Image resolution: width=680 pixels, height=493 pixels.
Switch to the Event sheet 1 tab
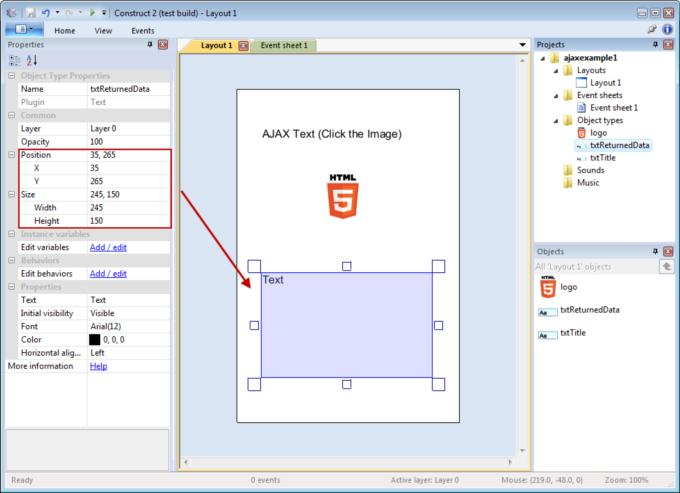284,46
